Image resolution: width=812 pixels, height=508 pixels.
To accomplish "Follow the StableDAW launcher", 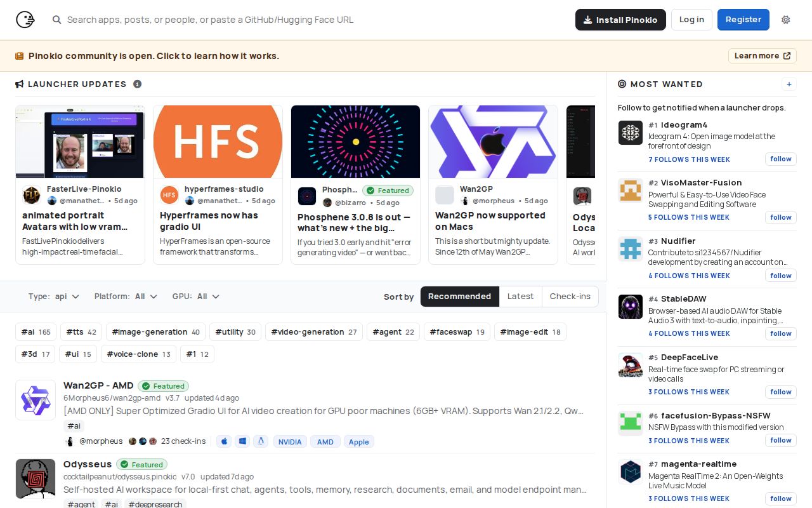I will click(x=781, y=333).
